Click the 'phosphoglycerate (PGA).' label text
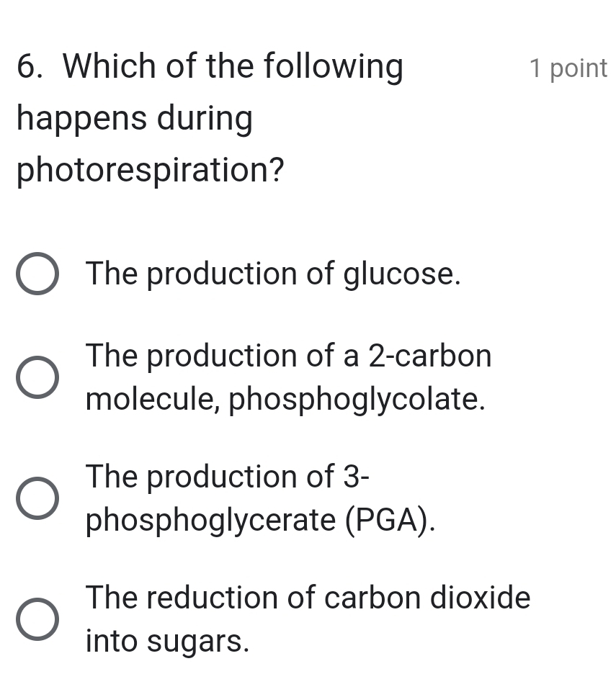616x674 pixels. (261, 520)
